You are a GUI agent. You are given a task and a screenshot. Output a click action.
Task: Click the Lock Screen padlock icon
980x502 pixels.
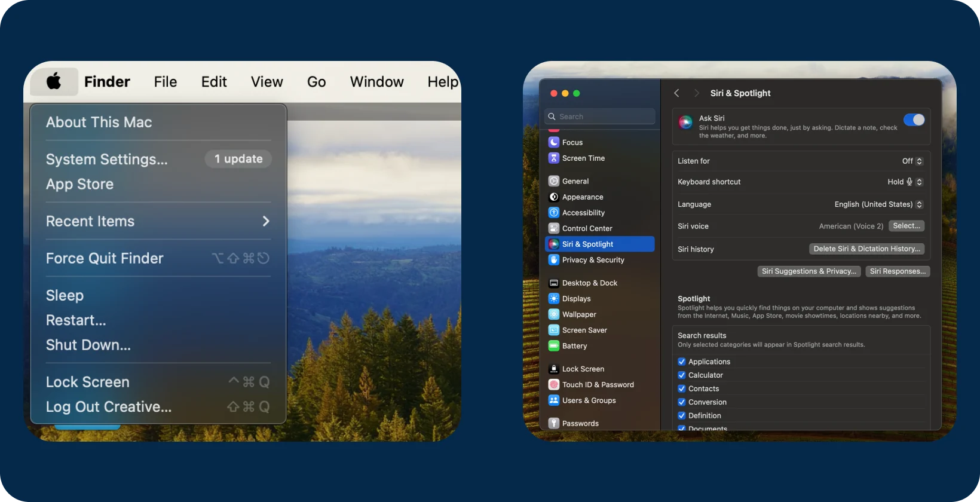(x=554, y=369)
